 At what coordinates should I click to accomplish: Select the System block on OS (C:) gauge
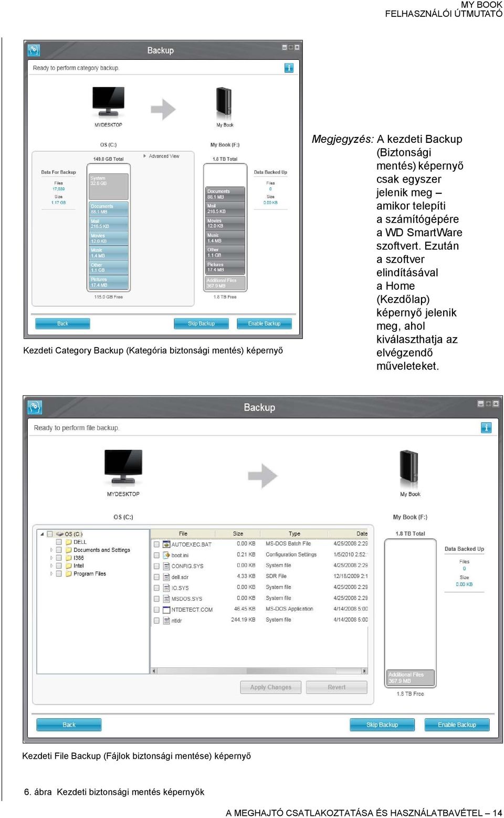click(x=109, y=186)
